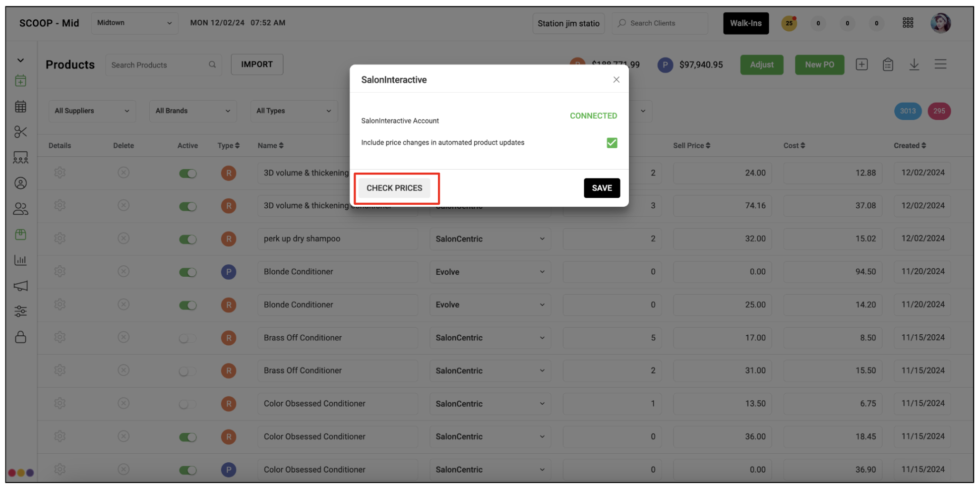Open details gear for Brass Off Conditioner 17.00
This screenshot has width=980, height=487.
(60, 337)
